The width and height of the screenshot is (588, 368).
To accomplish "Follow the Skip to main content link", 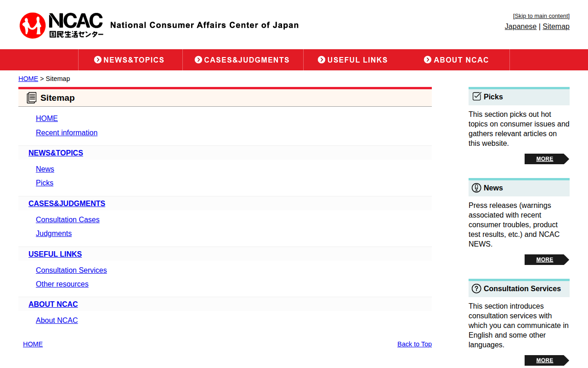I will (x=541, y=16).
